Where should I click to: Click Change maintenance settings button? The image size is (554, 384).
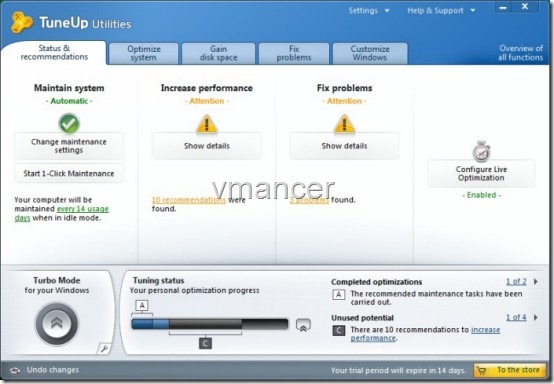(x=69, y=146)
